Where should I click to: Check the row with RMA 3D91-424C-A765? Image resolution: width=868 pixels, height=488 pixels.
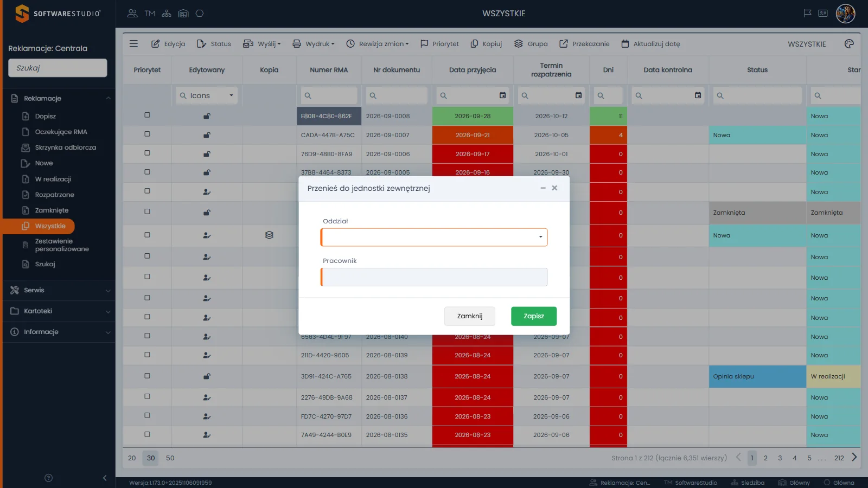click(147, 376)
